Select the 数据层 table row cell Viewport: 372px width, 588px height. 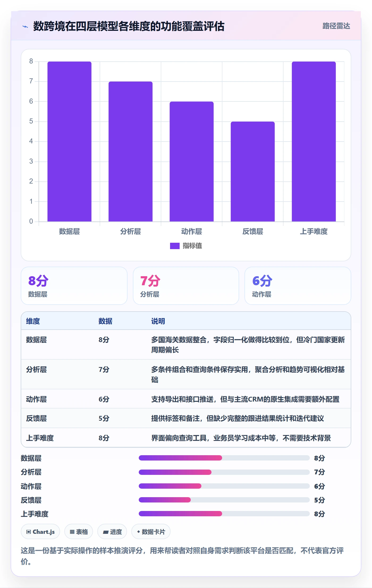point(36,340)
